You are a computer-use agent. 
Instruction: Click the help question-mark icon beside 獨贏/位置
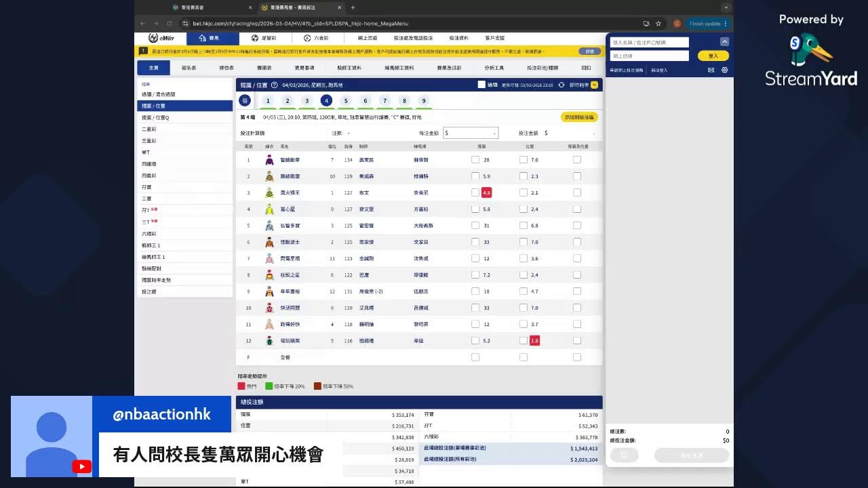[x=275, y=85]
